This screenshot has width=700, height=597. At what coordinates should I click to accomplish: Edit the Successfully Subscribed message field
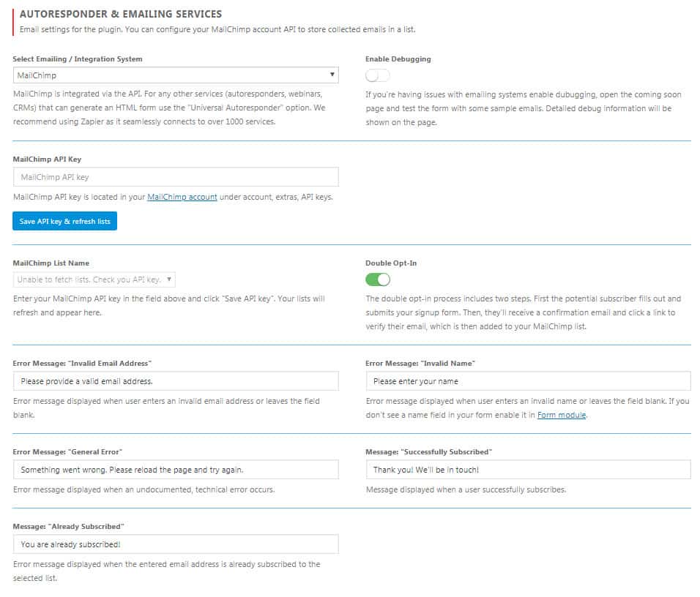click(x=528, y=470)
